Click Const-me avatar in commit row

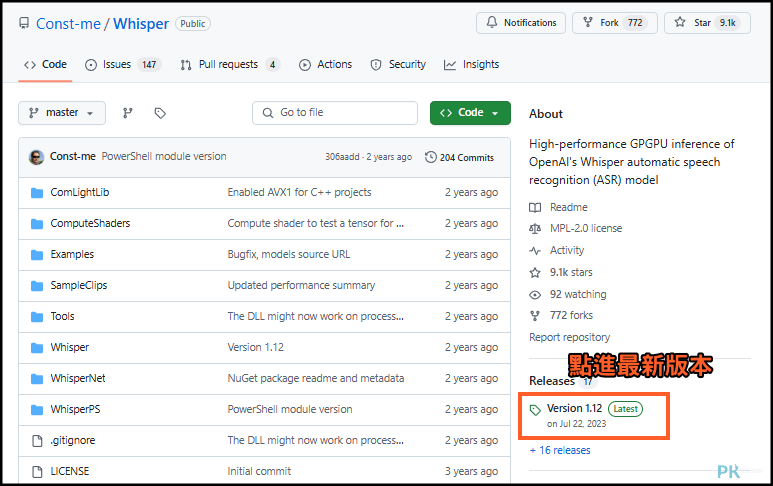pos(36,157)
